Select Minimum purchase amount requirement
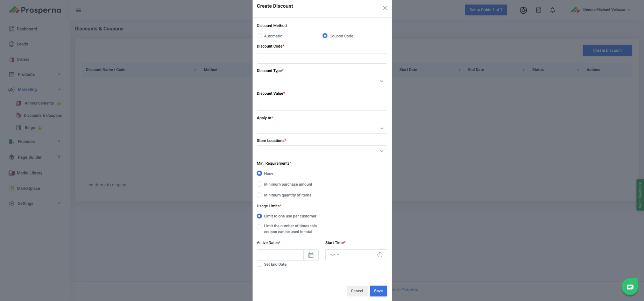 pyautogui.click(x=260, y=184)
